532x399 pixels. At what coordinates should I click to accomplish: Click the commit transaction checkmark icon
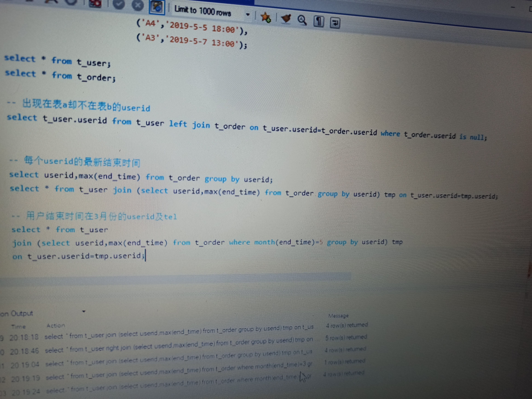pos(119,4)
